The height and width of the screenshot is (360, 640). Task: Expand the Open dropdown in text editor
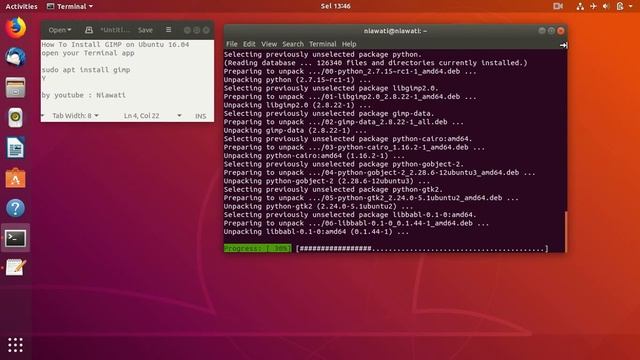click(60, 30)
